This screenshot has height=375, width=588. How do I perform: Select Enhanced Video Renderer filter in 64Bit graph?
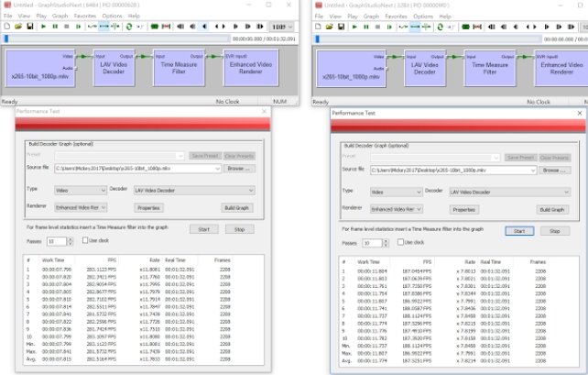[251, 68]
